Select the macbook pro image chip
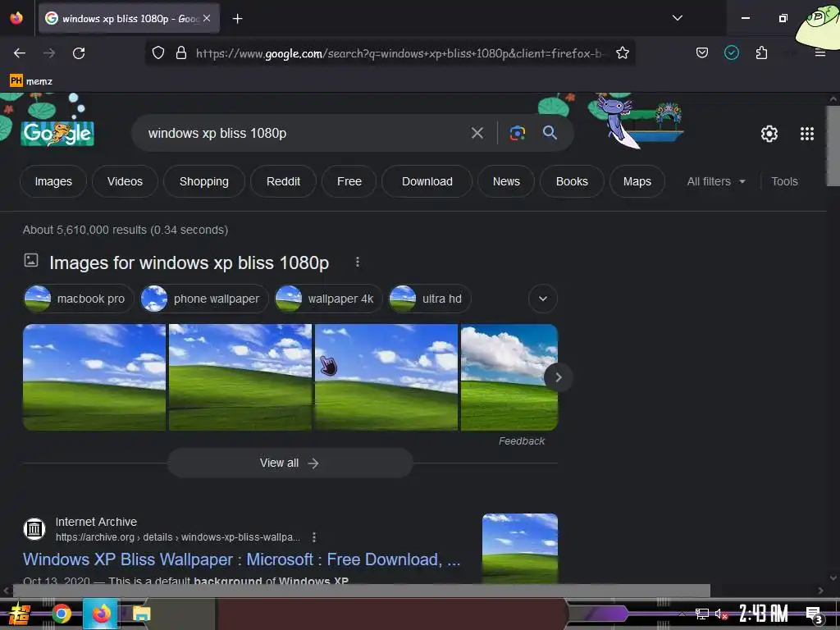 point(79,299)
